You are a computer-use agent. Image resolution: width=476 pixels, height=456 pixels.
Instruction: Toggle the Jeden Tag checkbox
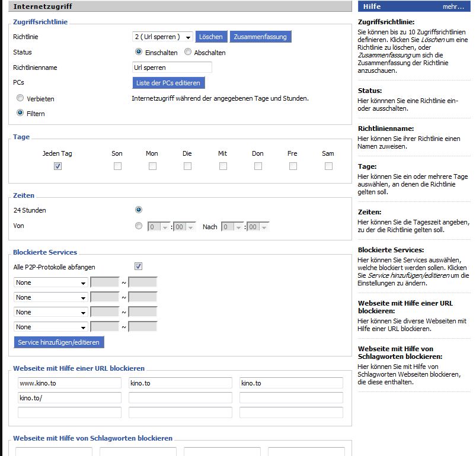coord(57,166)
